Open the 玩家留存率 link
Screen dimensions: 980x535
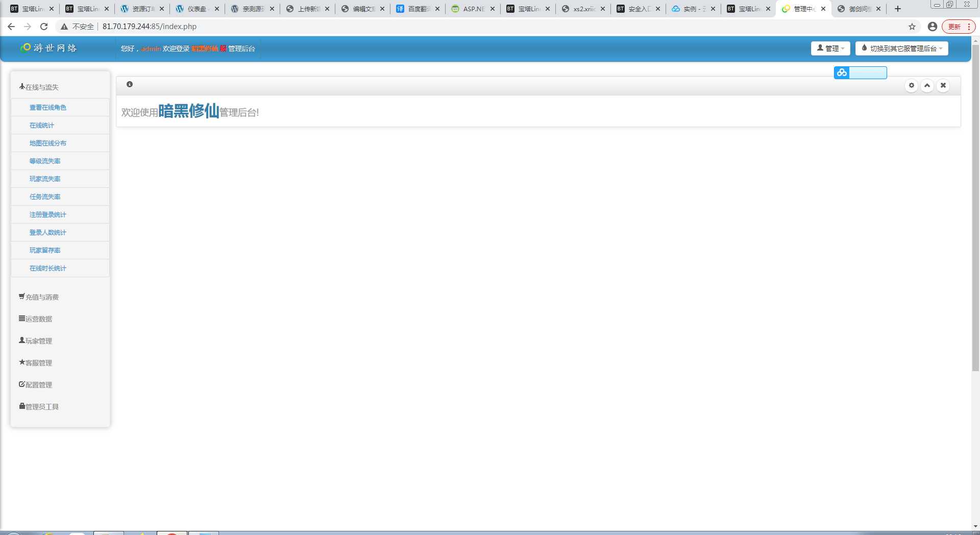(x=45, y=251)
